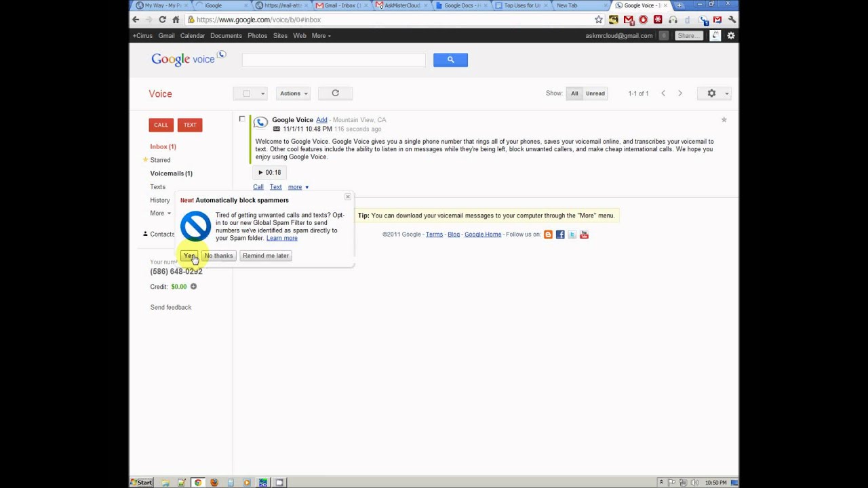
Task: Open Google account options gear in black bar
Action: click(730, 35)
